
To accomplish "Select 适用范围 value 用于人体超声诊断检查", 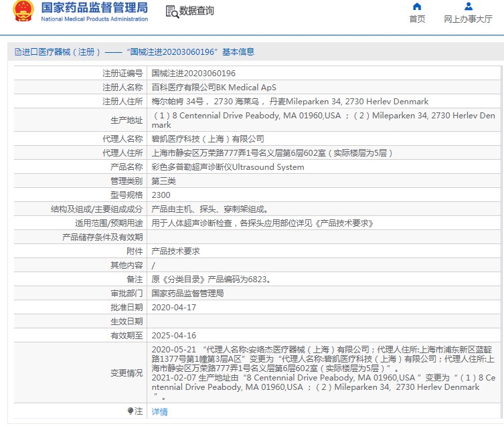I will [262, 223].
